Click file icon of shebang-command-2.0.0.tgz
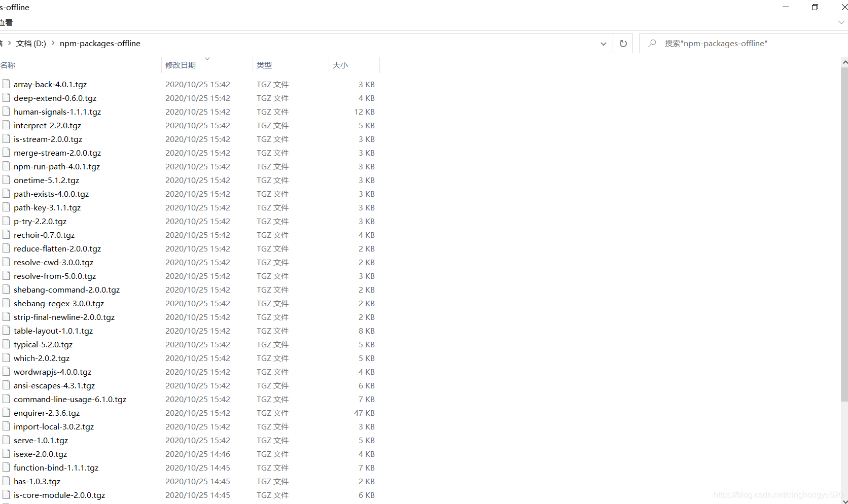Viewport: 848px width, 504px height. [6, 289]
